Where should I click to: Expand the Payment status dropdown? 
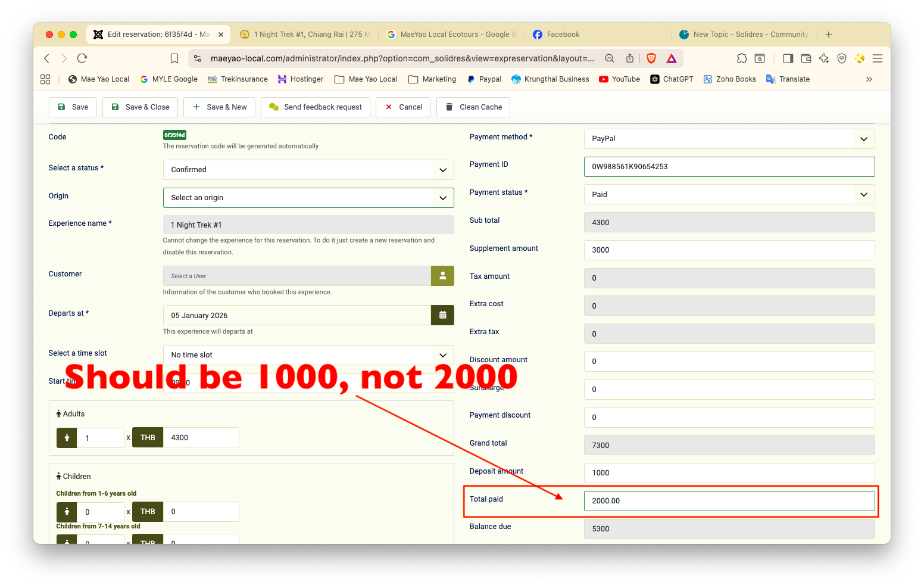(x=729, y=195)
